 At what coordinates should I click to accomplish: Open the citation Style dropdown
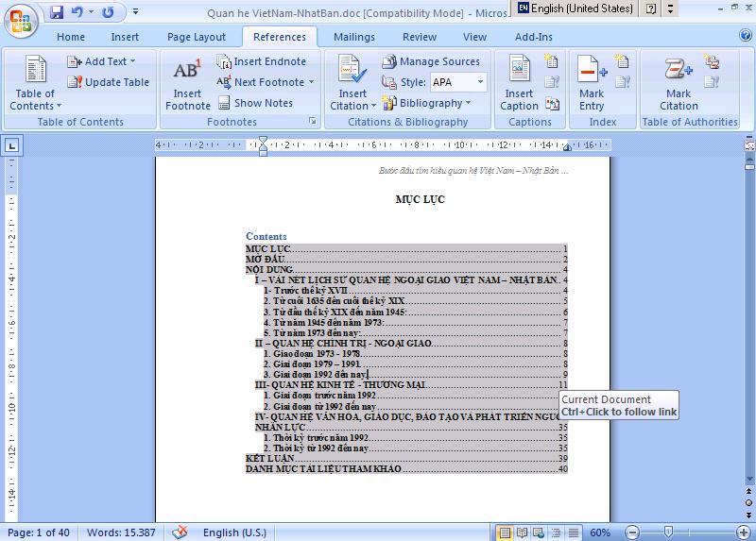(x=458, y=82)
